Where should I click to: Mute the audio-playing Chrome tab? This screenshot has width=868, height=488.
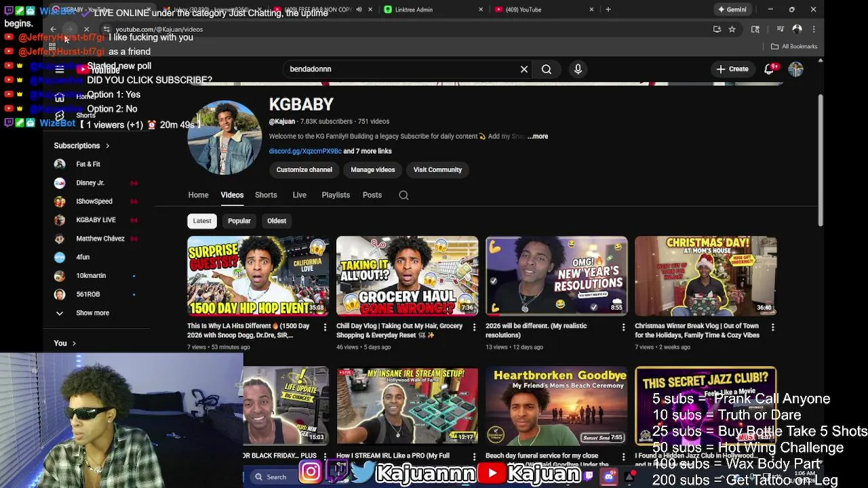(x=359, y=9)
